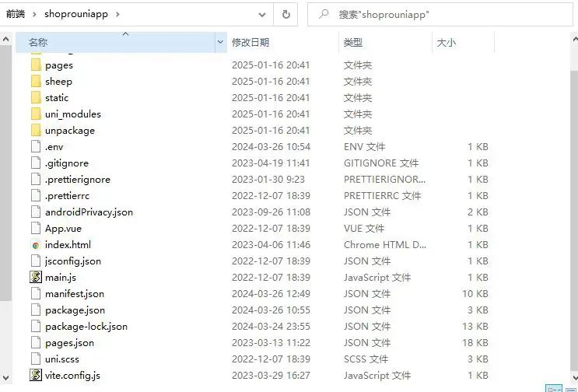The height and width of the screenshot is (392, 578).
Task: Select the static folder icon
Action: (x=36, y=98)
